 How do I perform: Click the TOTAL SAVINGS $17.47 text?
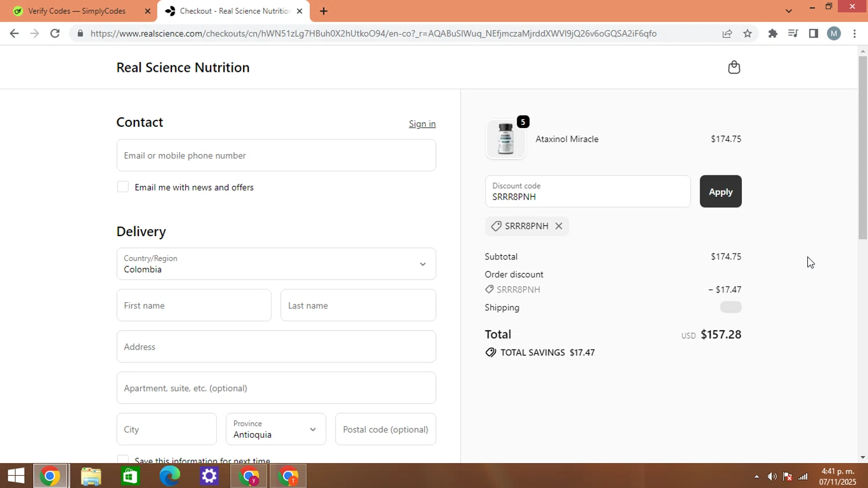point(547,353)
